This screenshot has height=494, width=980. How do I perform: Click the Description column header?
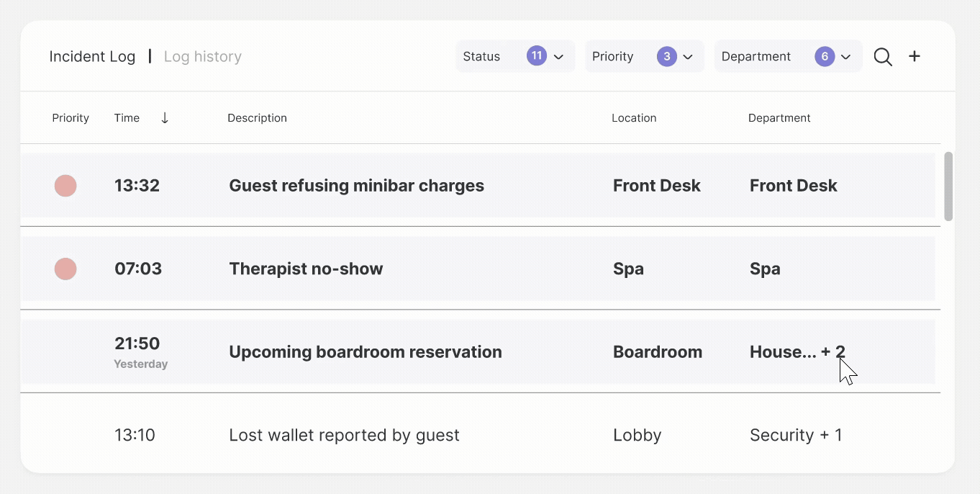coord(257,118)
